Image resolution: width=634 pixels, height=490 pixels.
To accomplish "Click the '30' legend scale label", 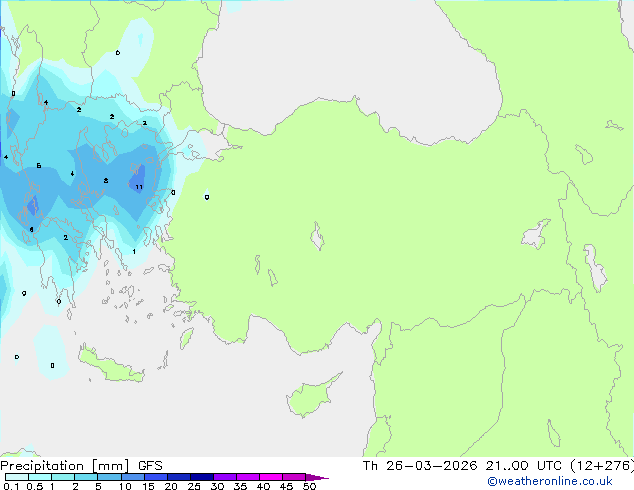I will point(217,486).
